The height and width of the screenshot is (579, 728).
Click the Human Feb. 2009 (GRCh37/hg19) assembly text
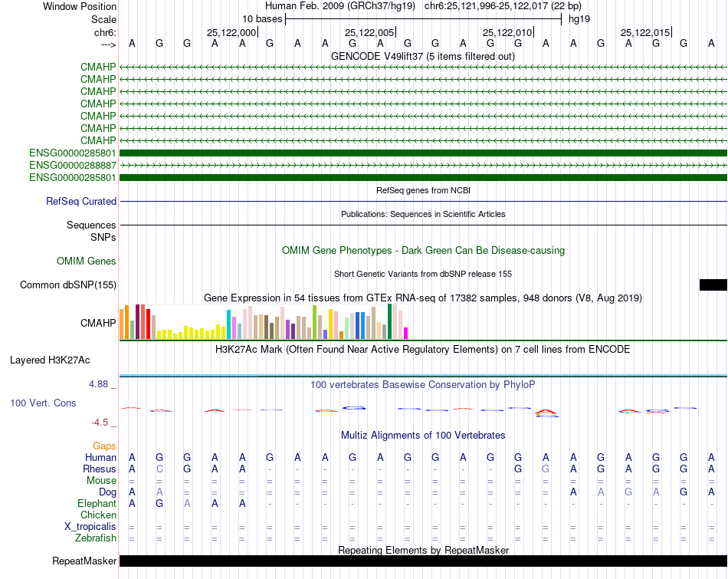tap(339, 6)
